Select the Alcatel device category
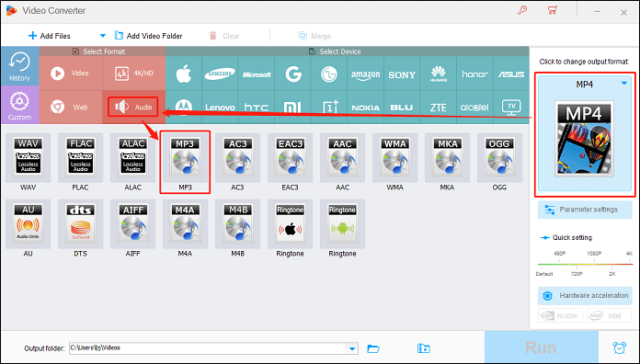 click(474, 107)
